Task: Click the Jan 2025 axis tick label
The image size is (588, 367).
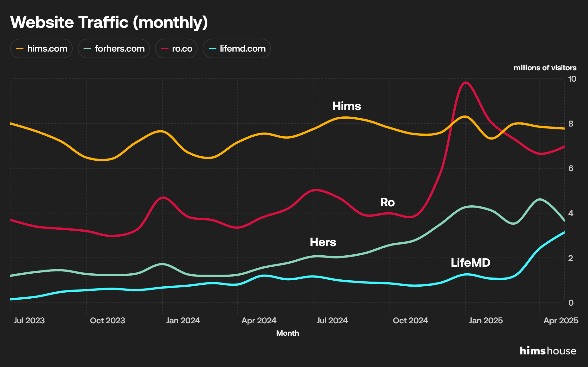Action: [x=486, y=320]
